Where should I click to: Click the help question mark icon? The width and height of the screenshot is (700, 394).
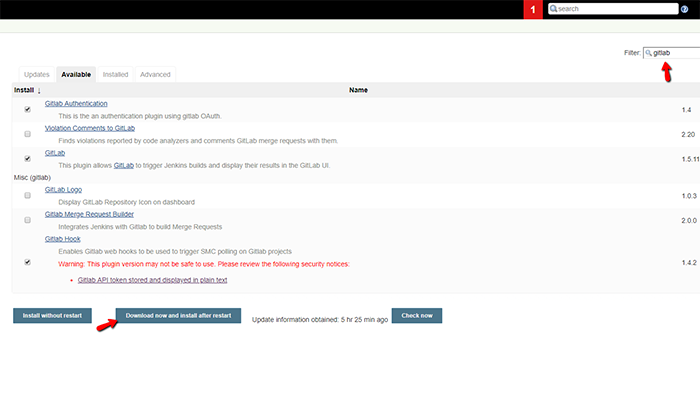point(684,9)
